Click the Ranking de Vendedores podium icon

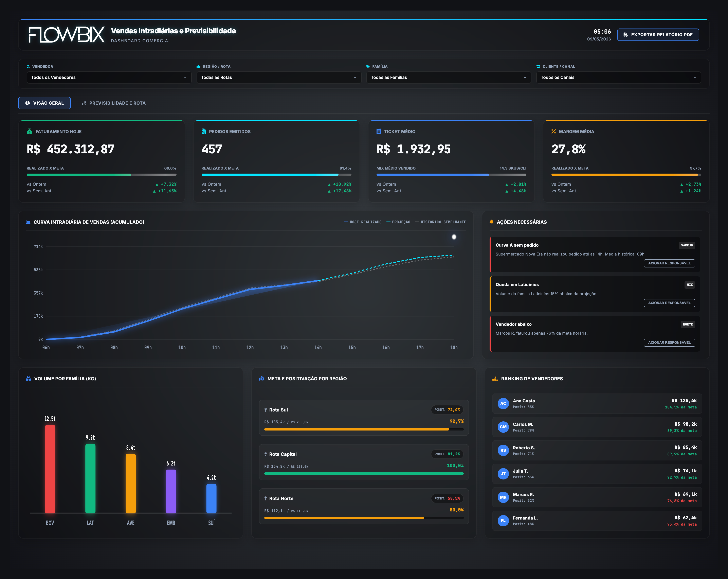pyautogui.click(x=495, y=379)
